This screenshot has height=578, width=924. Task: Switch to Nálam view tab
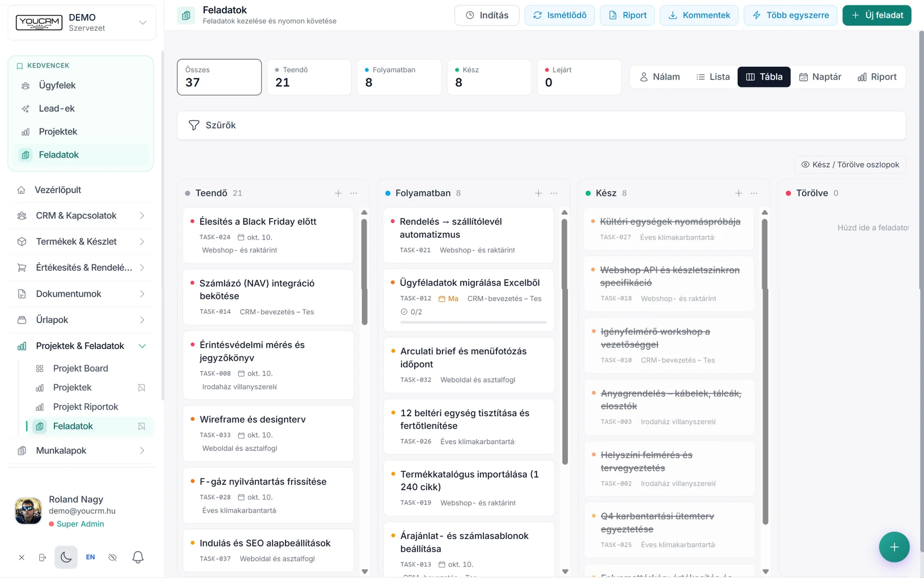click(659, 77)
